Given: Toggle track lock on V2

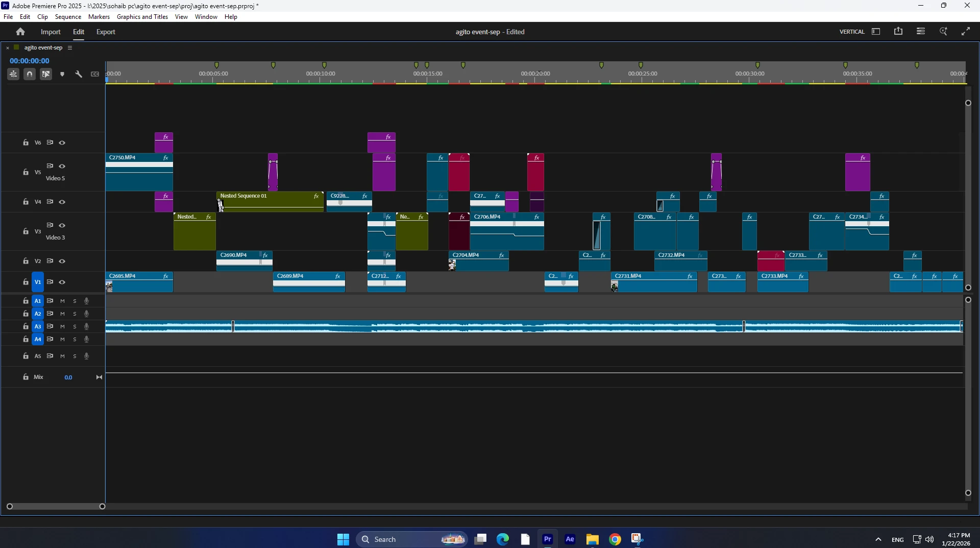Looking at the screenshot, I should click(x=26, y=261).
